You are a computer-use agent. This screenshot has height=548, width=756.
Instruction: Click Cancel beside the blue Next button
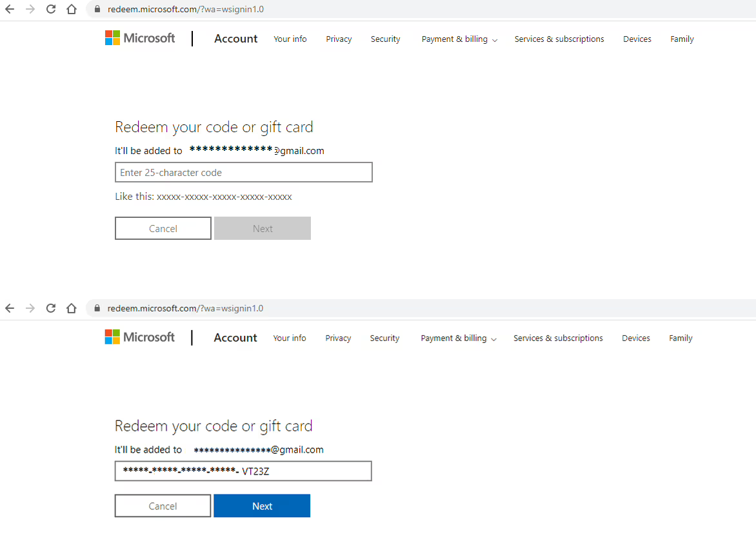pos(163,505)
